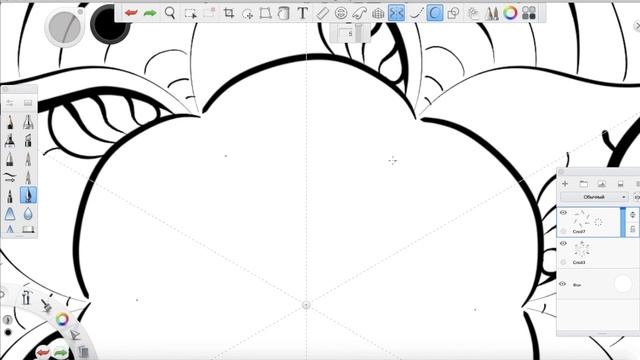Viewport: 640px width, 360px height.
Task: Hide the Слой3 layer
Action: click(x=563, y=244)
